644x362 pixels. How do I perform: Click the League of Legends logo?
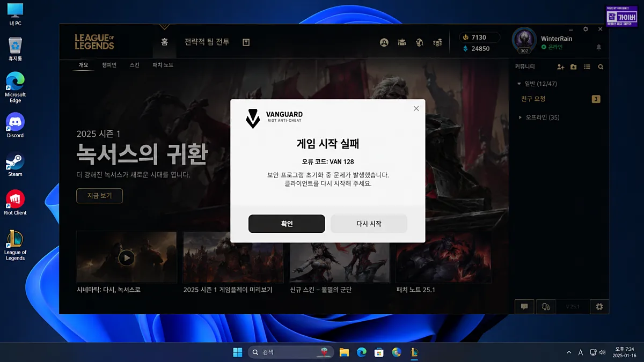(94, 42)
